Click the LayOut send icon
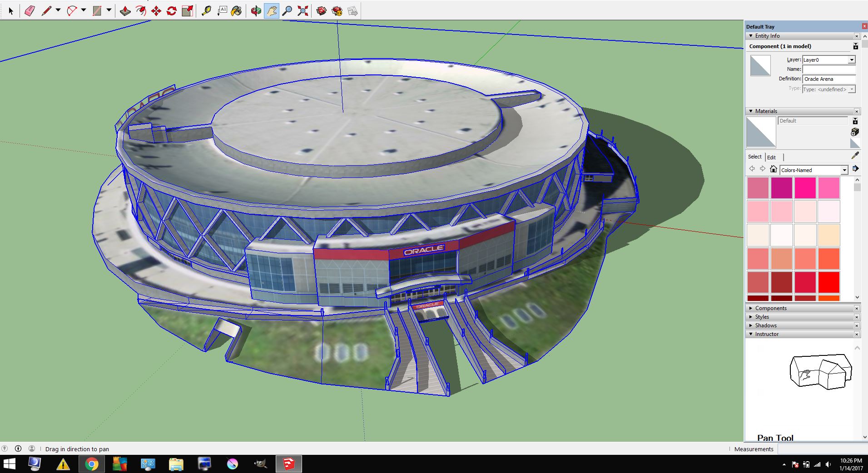 coord(353,11)
